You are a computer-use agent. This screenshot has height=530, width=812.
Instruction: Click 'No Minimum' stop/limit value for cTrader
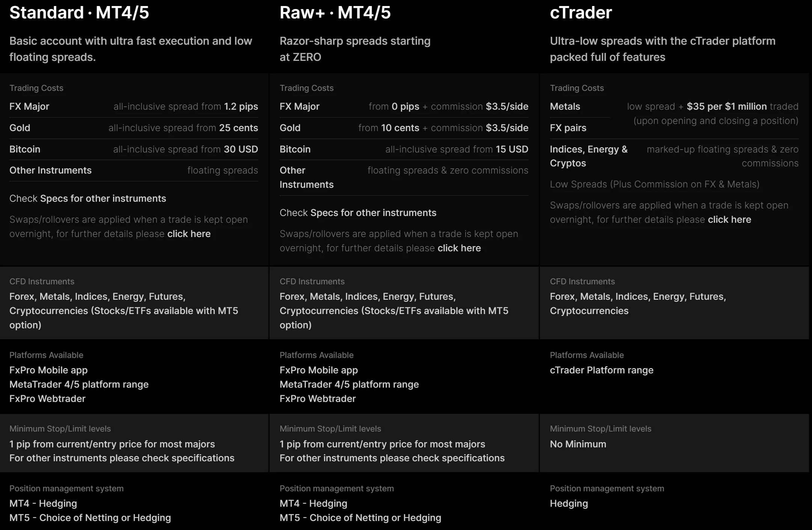[x=578, y=444]
